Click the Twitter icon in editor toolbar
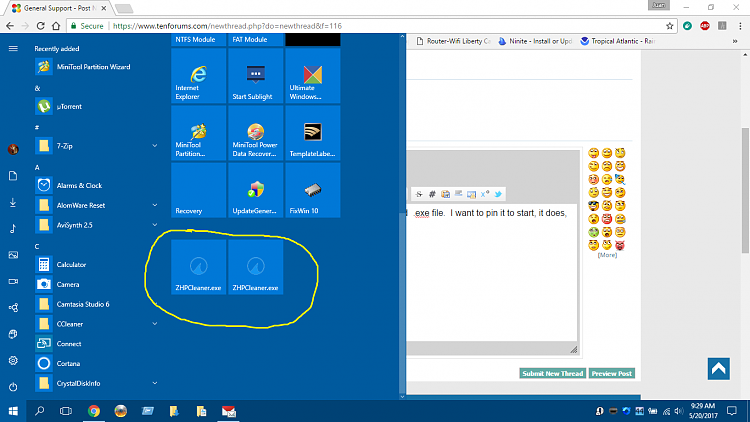Image resolution: width=750 pixels, height=422 pixels. click(x=498, y=194)
